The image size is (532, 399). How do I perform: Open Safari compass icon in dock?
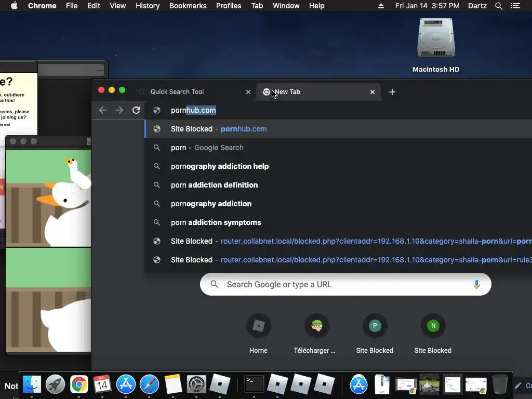coord(149,384)
